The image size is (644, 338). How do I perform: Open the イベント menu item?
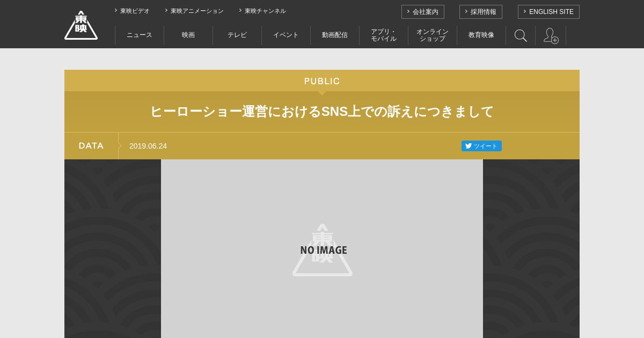[286, 35]
